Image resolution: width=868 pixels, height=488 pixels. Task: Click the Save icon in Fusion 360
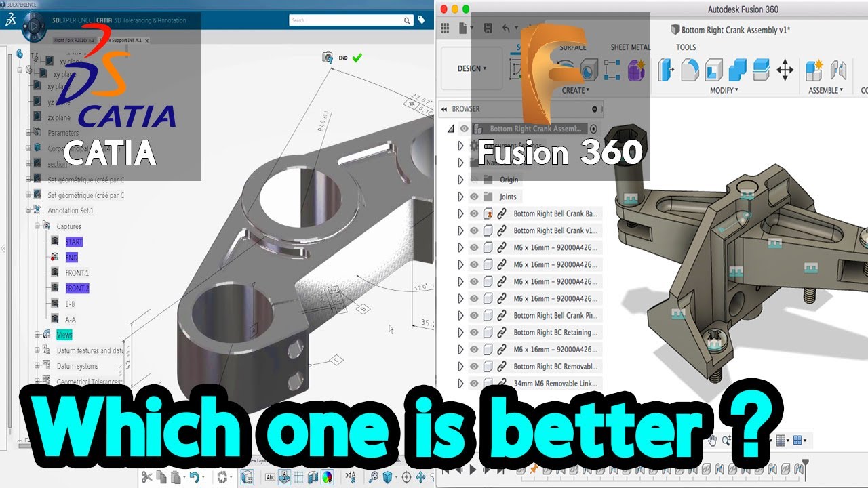(488, 28)
